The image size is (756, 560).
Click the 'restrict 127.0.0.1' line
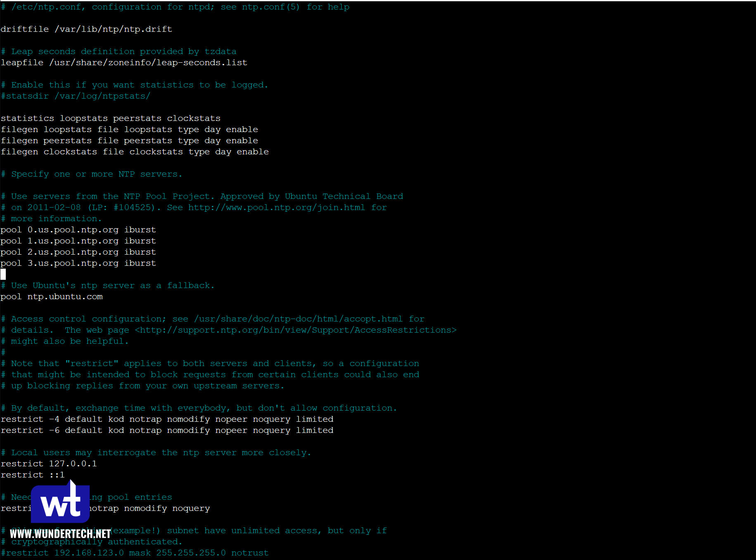pos(49,464)
